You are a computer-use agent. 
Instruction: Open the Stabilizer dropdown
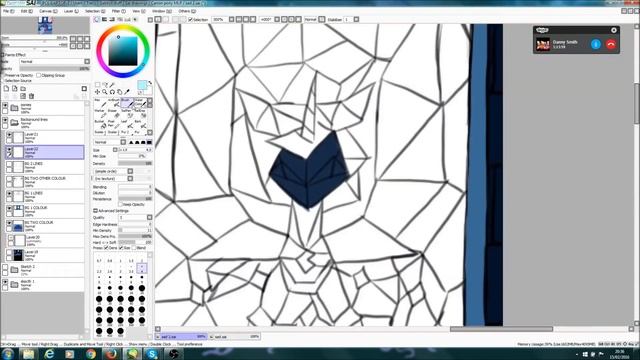tap(356, 20)
